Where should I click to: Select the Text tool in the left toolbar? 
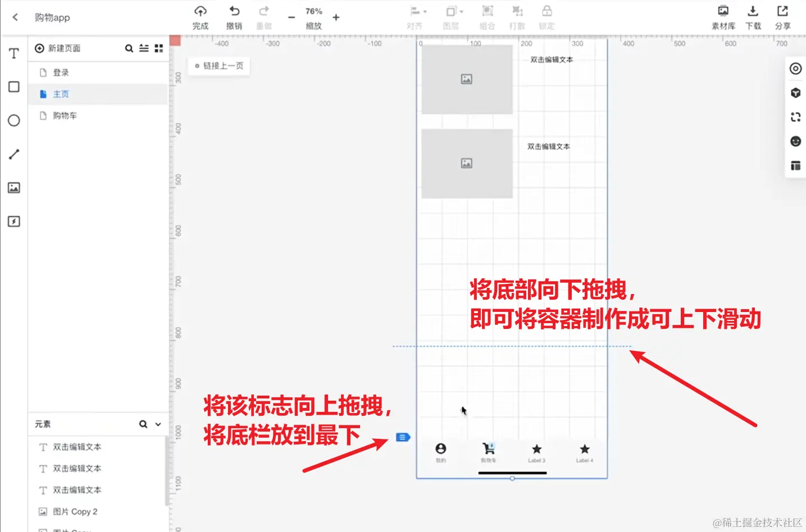13,53
